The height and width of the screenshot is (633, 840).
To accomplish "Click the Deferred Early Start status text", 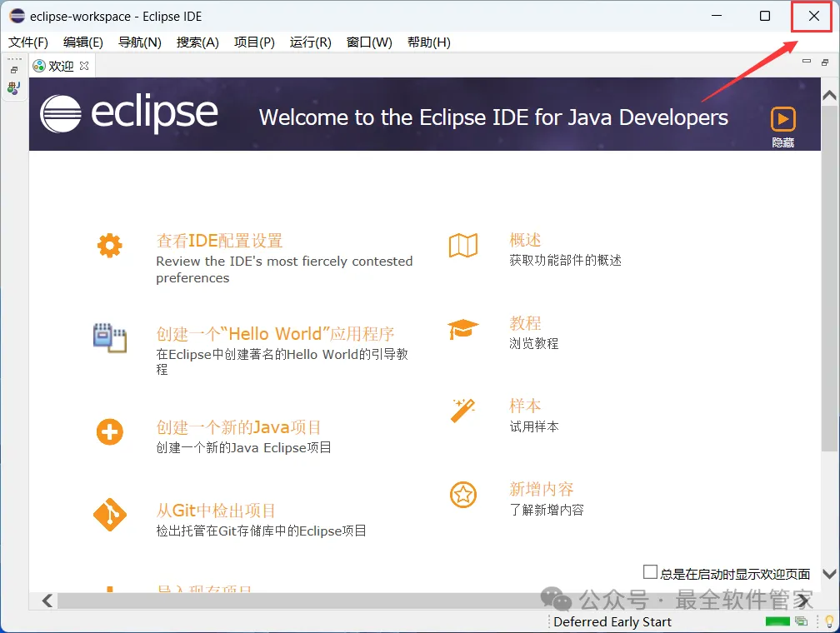I will pyautogui.click(x=612, y=621).
